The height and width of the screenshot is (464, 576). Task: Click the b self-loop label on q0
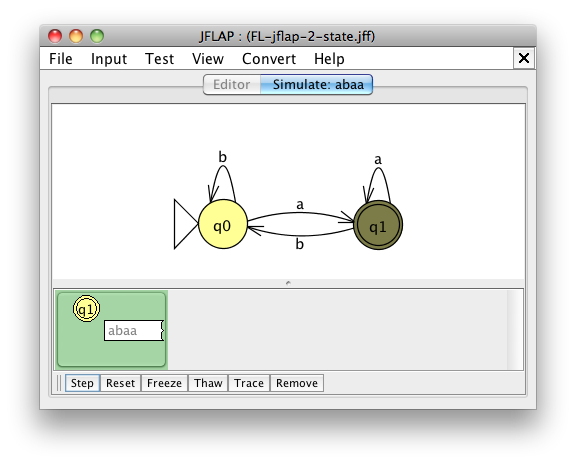[x=223, y=157]
